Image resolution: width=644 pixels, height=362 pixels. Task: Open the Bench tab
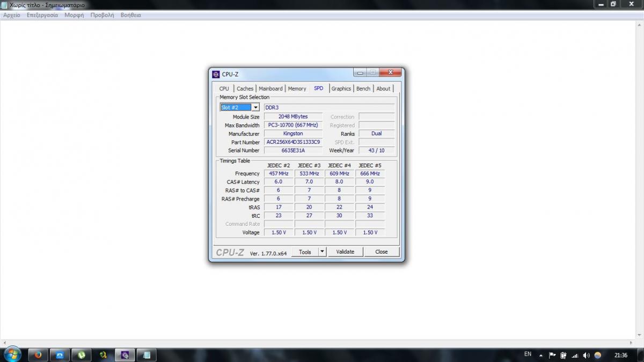(x=363, y=88)
